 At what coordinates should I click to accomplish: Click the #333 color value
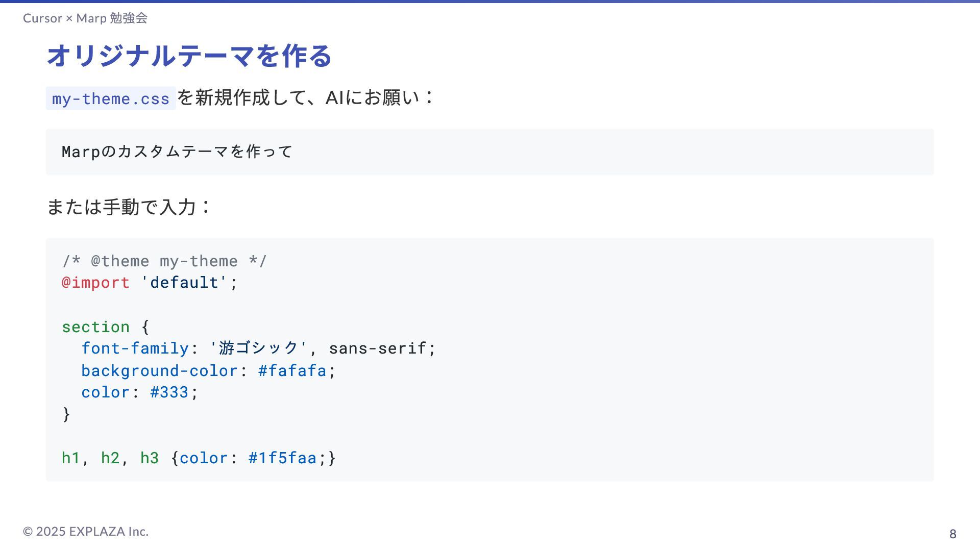[169, 392]
